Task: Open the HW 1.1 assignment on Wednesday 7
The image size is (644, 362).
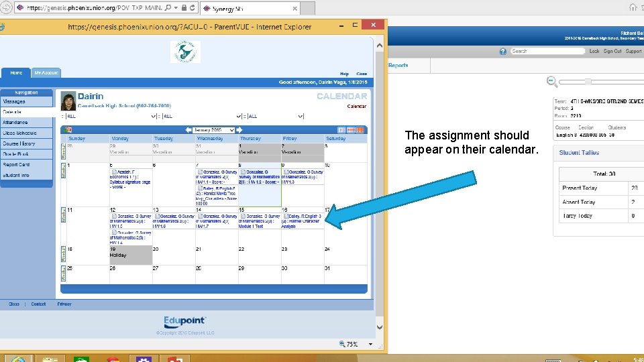Action: (217, 177)
